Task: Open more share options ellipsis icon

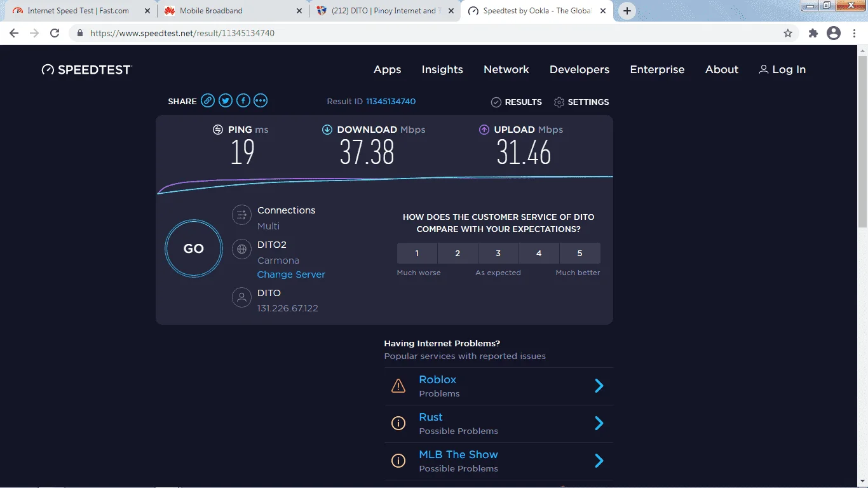Action: [x=261, y=100]
